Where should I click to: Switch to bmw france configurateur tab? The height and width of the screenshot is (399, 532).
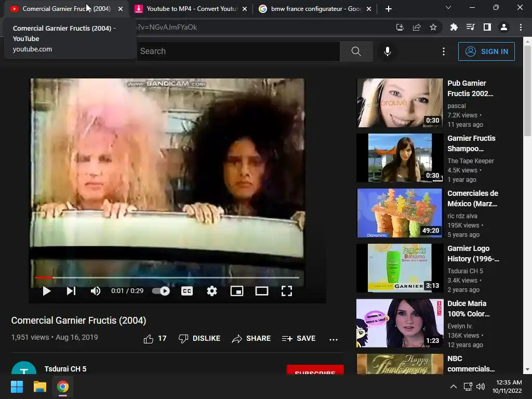pos(315,9)
